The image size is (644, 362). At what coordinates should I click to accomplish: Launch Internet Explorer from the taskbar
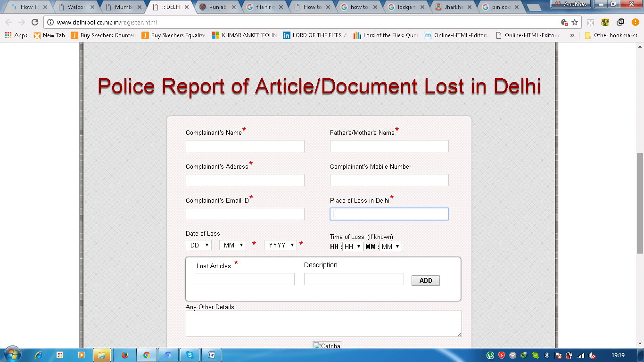[x=38, y=355]
